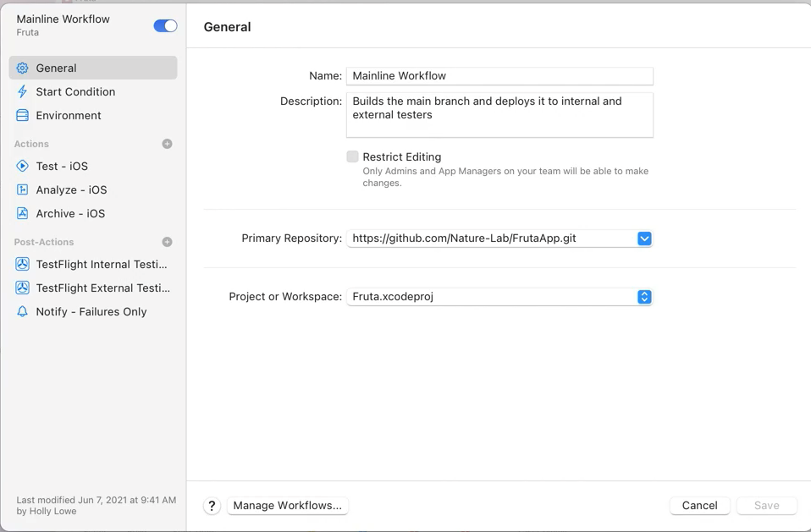Click the General heading at the top

tap(227, 27)
